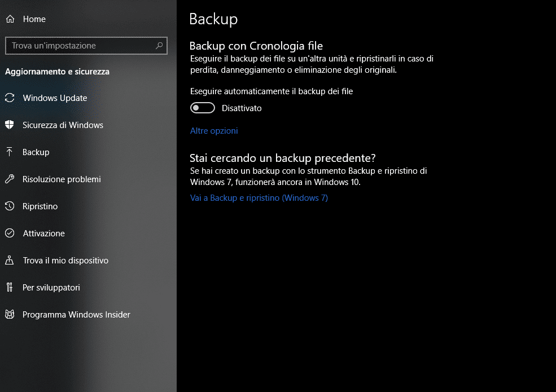Open the Attivazione settings page

point(43,234)
